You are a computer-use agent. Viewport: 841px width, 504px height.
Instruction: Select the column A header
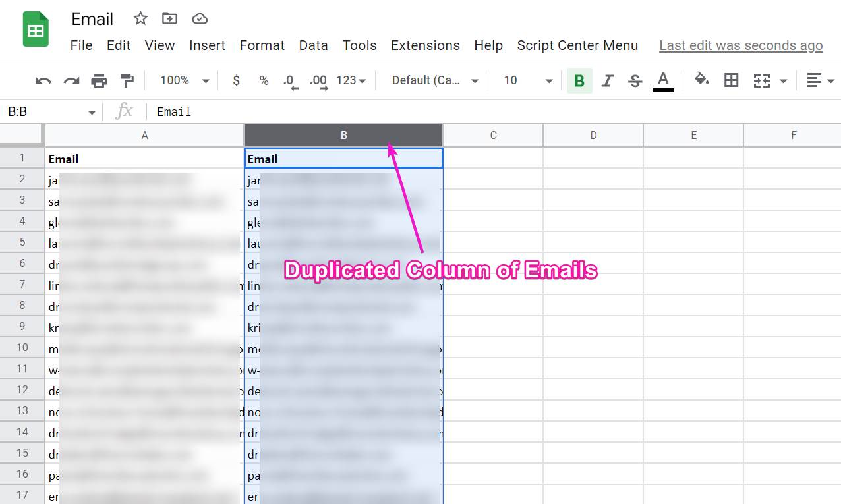144,134
